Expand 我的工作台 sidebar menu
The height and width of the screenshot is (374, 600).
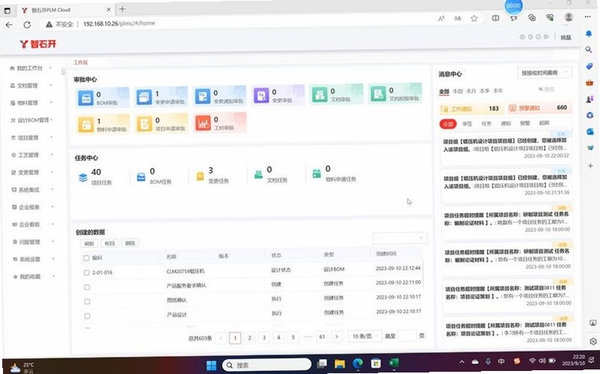pos(31,68)
